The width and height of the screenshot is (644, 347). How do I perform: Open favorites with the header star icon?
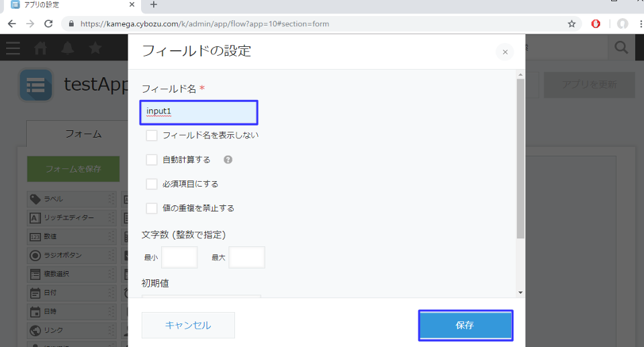[95, 48]
